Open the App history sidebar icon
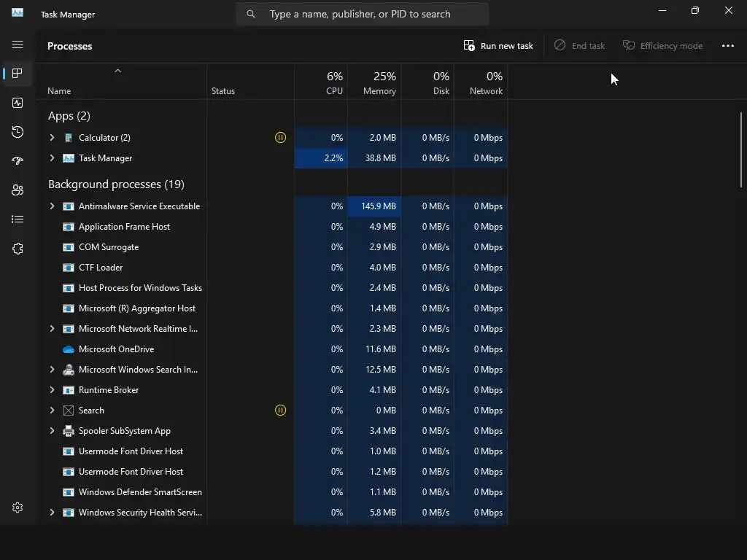Screen dimensions: 747x560 (x=18, y=132)
